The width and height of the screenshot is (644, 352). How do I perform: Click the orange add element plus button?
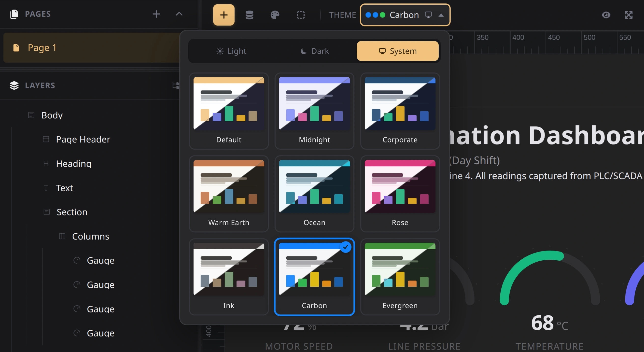click(224, 15)
